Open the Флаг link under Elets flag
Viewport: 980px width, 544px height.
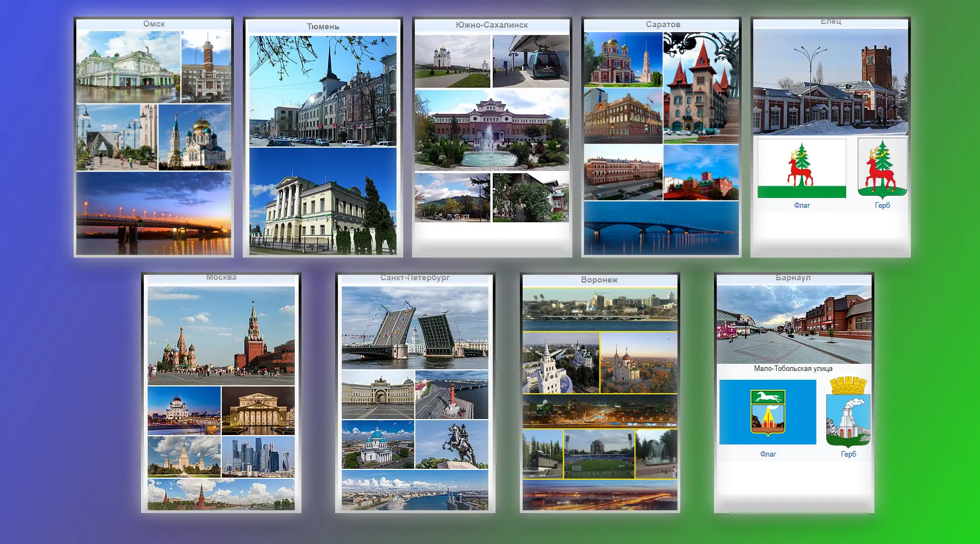tap(801, 206)
